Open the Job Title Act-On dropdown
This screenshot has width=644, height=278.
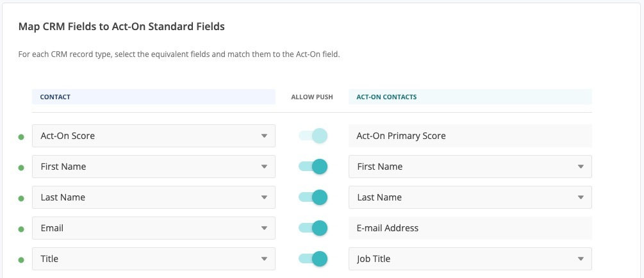point(470,259)
